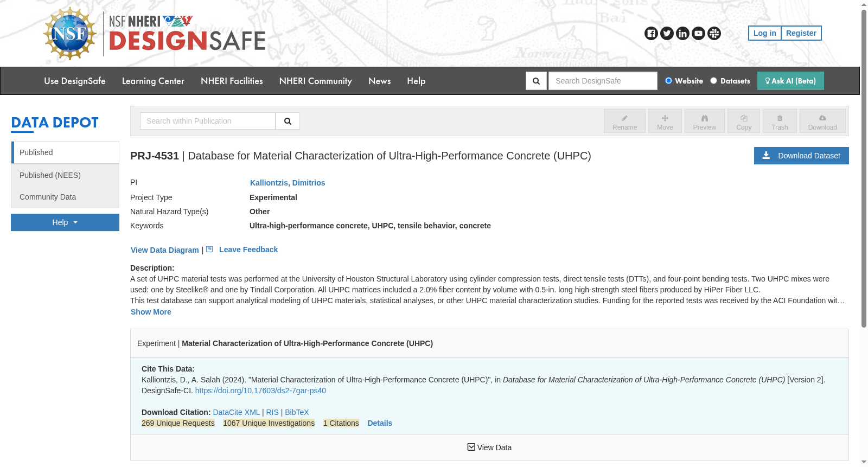Open the Use DesignSafe menu
The height and width of the screenshot is (467, 868).
(x=75, y=81)
